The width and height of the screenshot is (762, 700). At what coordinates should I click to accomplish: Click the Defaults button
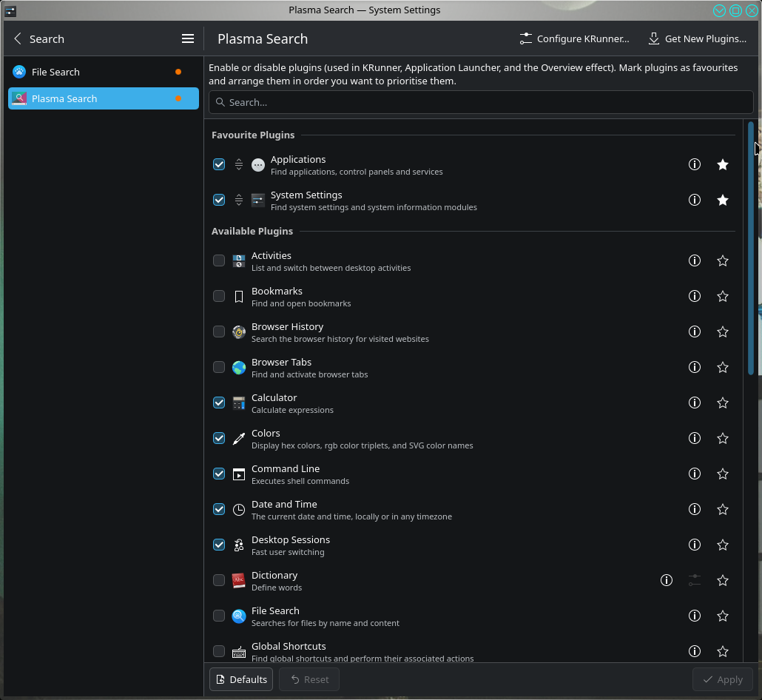[241, 679]
